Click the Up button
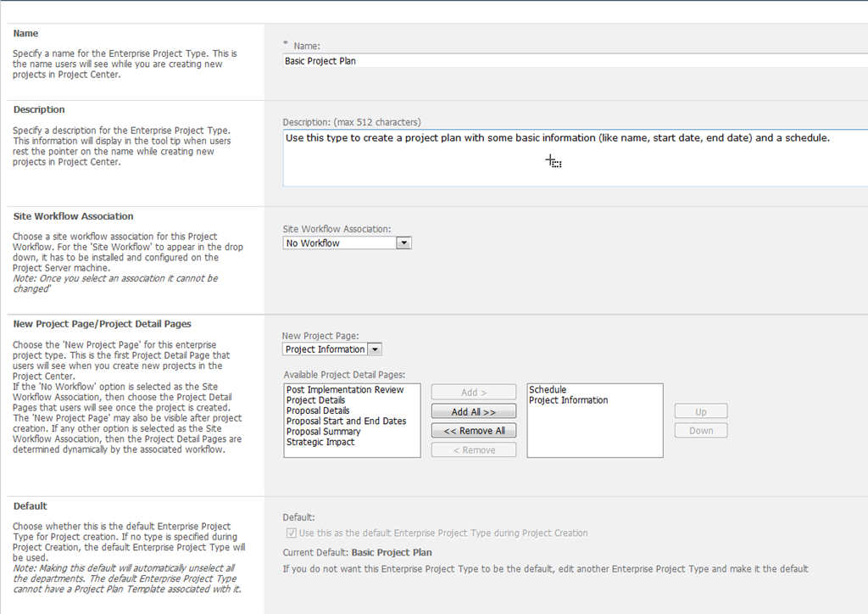The width and height of the screenshot is (868, 614). click(x=700, y=411)
